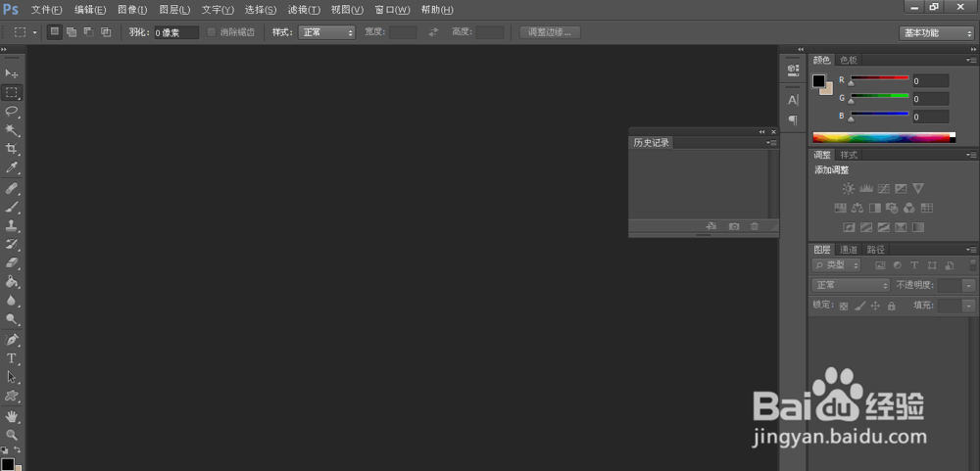This screenshot has width=980, height=471.
Task: Click the Levels adjustment histogram icon
Action: 865,188
